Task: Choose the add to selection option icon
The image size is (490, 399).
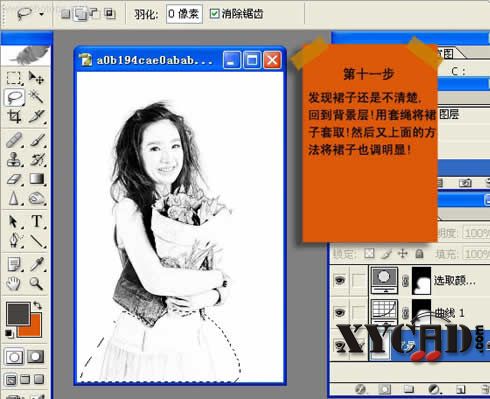Action: (x=80, y=14)
